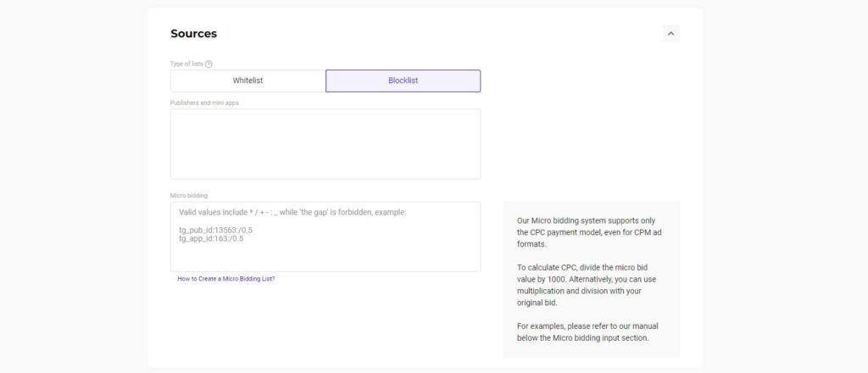Screen dimensions: 868x373
Task: Focus the Publishers and mini apps text area
Action: pyautogui.click(x=325, y=144)
